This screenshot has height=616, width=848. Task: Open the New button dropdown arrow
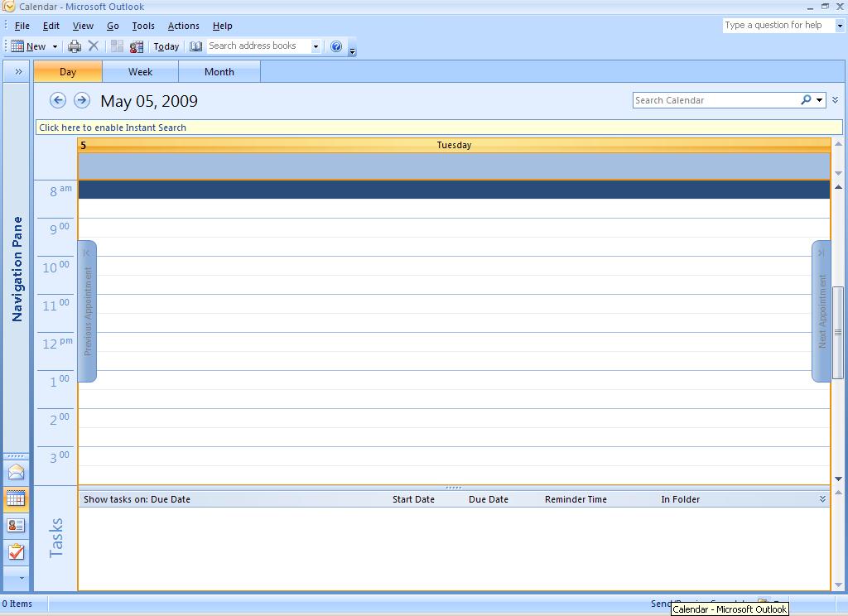[55, 47]
